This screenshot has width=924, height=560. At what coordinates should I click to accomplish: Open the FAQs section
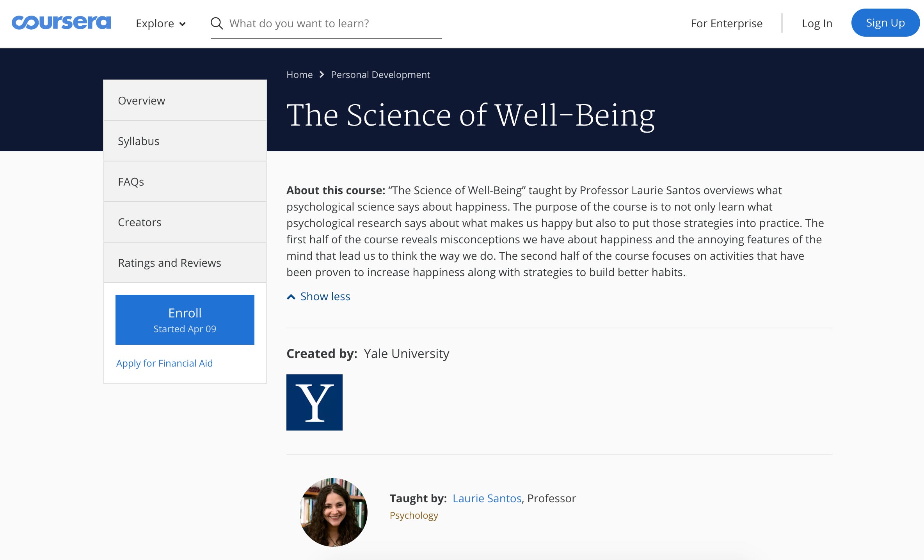(185, 182)
